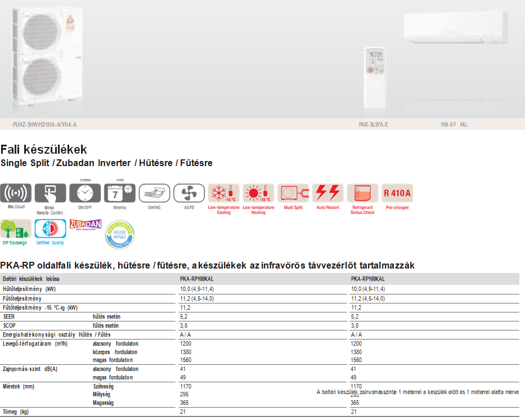Click the Auto Restart lightning icon
The height and width of the screenshot is (420, 525).
(328, 193)
